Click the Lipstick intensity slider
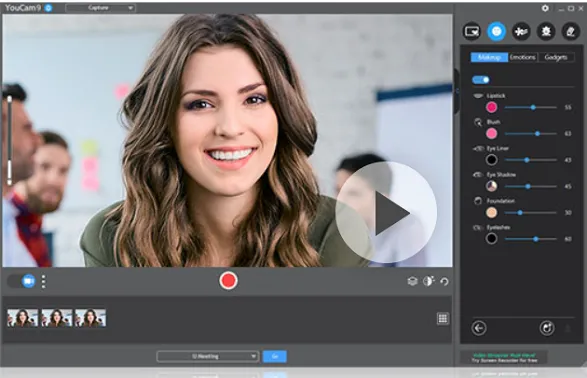 [530, 107]
